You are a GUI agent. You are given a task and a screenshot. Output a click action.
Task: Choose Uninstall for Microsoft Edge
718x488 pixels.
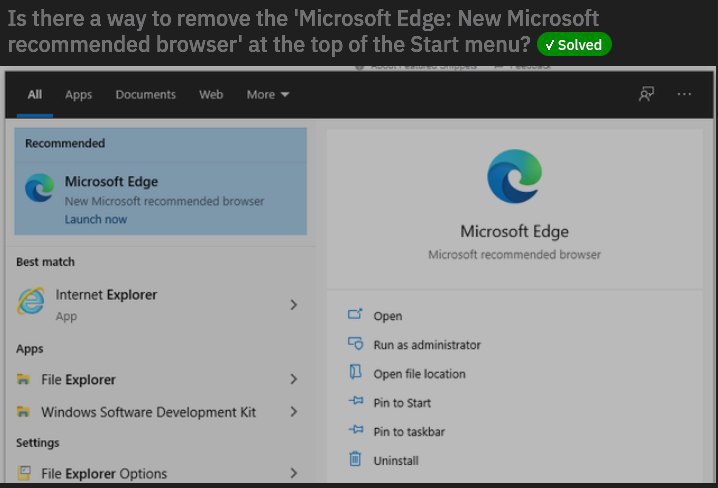pyautogui.click(x=396, y=461)
